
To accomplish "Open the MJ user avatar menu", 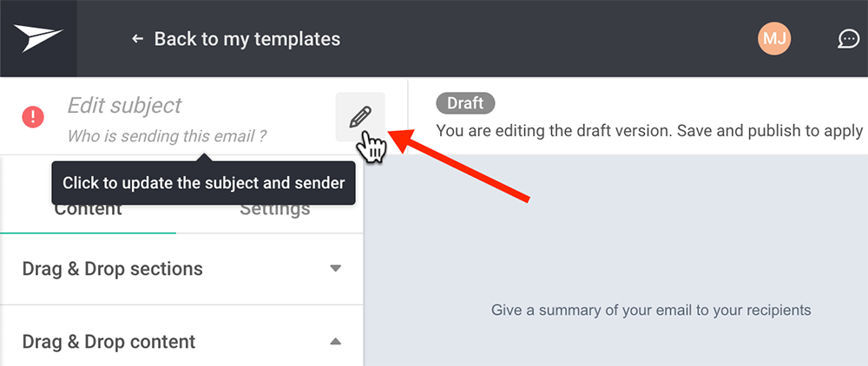I will [774, 39].
